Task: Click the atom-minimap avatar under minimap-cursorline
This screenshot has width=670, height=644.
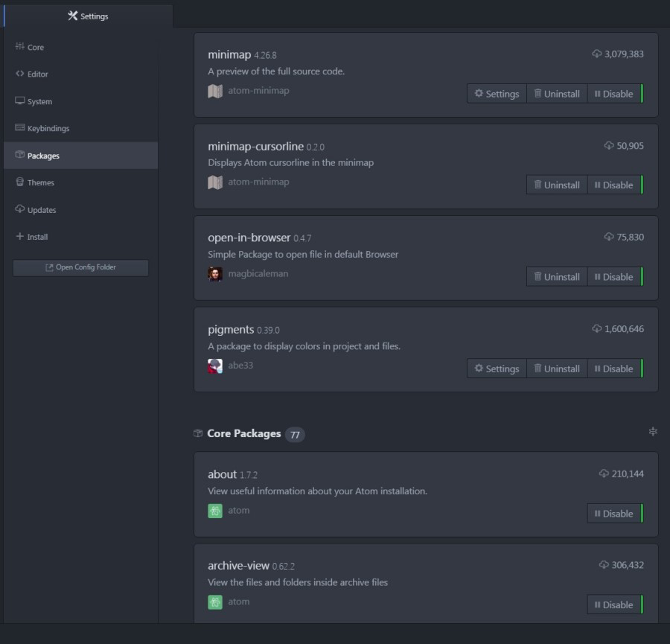Action: (x=215, y=182)
